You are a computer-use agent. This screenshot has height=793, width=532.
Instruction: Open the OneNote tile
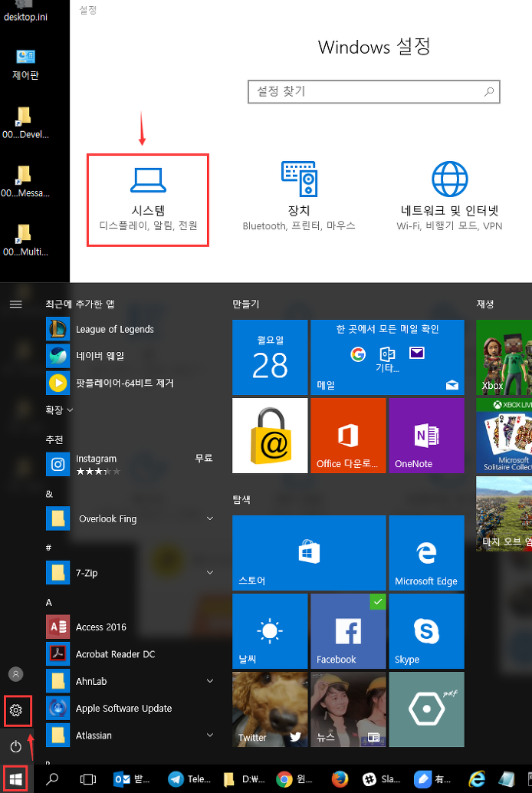[x=426, y=436]
